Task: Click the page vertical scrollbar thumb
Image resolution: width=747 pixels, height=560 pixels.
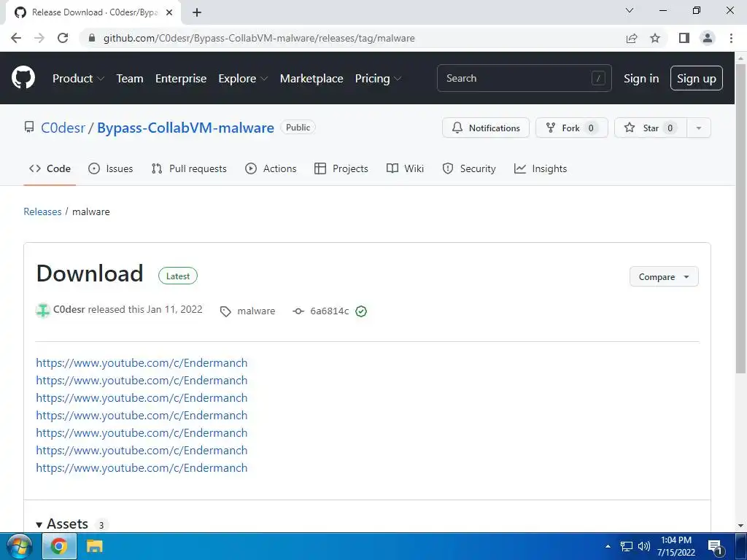Action: (741, 218)
